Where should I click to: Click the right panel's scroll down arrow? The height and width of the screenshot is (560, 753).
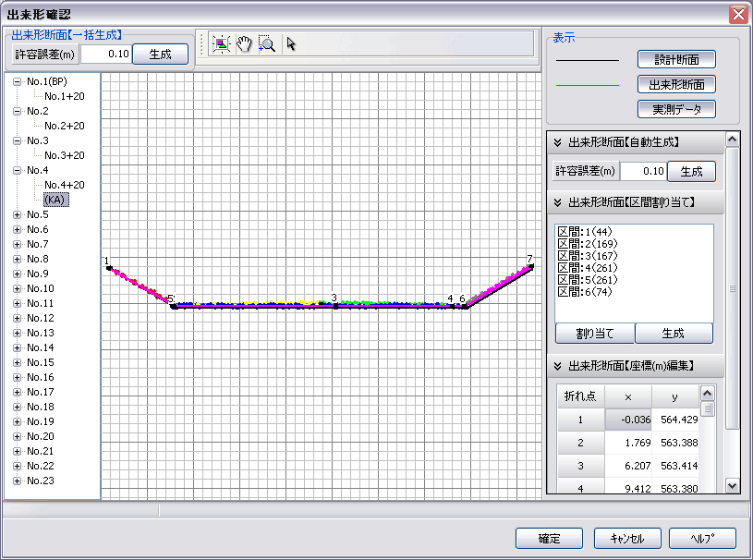tap(733, 485)
